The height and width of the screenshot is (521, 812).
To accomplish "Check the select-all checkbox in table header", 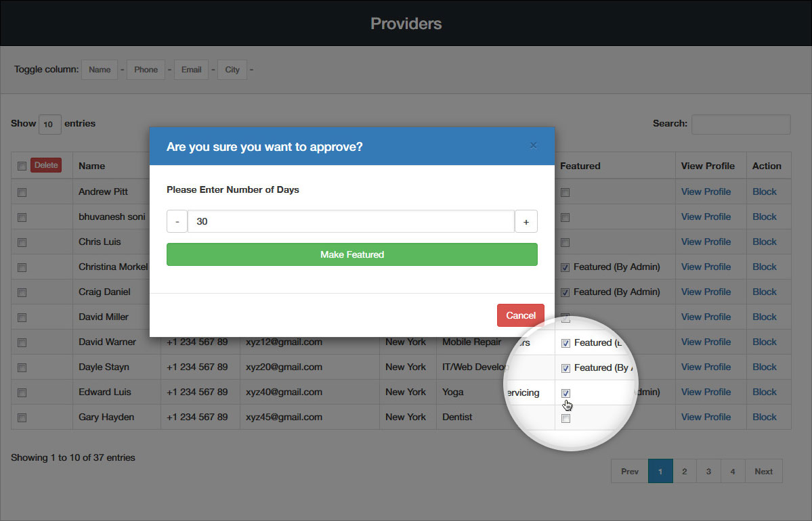I will coord(22,166).
